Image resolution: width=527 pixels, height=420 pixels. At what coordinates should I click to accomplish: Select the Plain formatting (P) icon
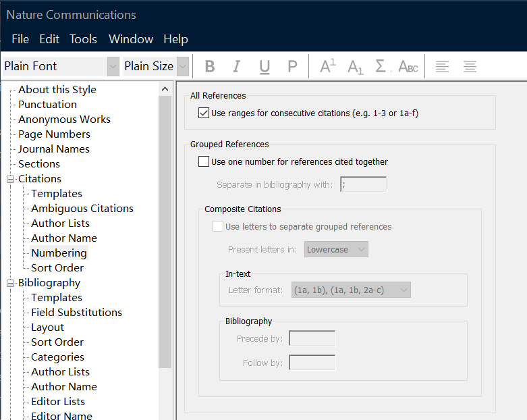(x=292, y=66)
